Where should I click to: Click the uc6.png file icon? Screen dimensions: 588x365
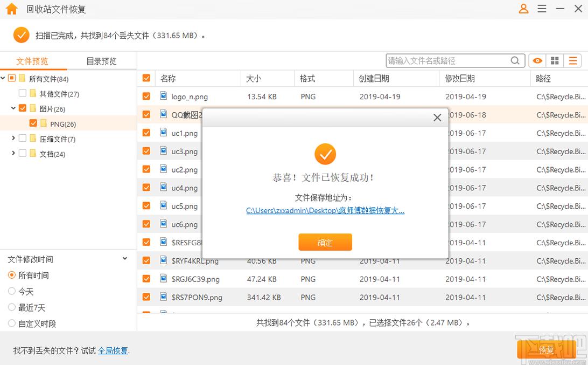pos(164,223)
